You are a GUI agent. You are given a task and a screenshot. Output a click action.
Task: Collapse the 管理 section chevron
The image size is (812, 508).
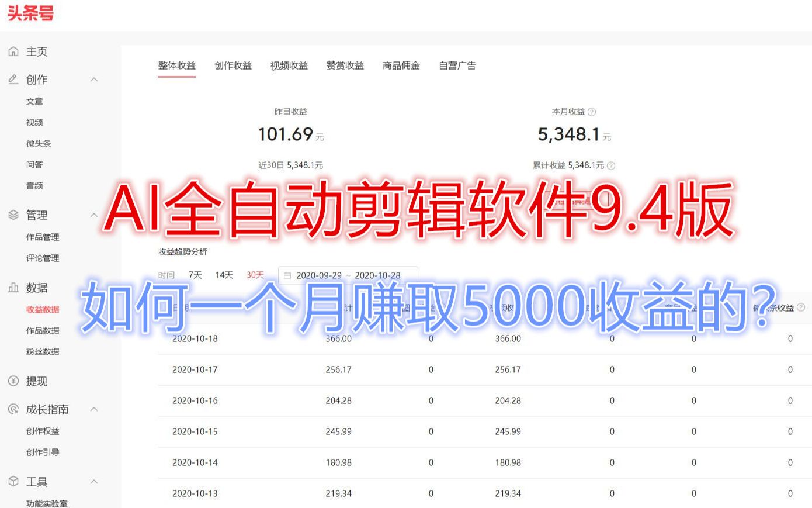tap(94, 215)
